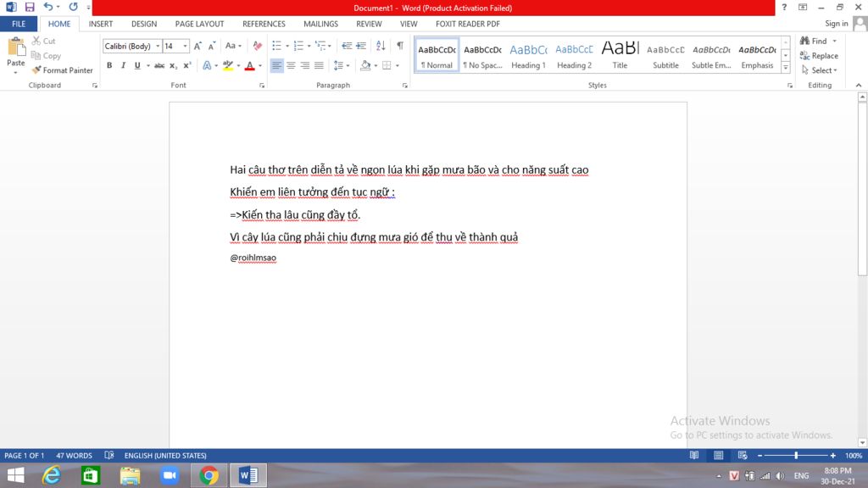Viewport: 868px width, 488px height.
Task: Insert a bulleted list
Action: pyautogui.click(x=277, y=46)
